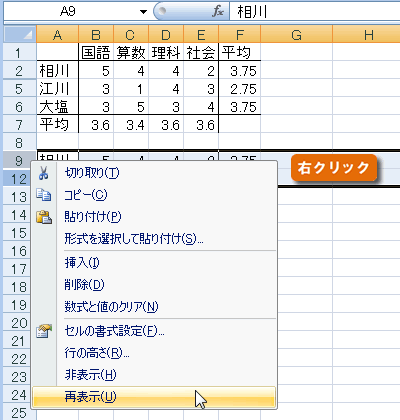400x420 pixels.
Task: Click cell 2.75 in column F
Action: coord(240,88)
